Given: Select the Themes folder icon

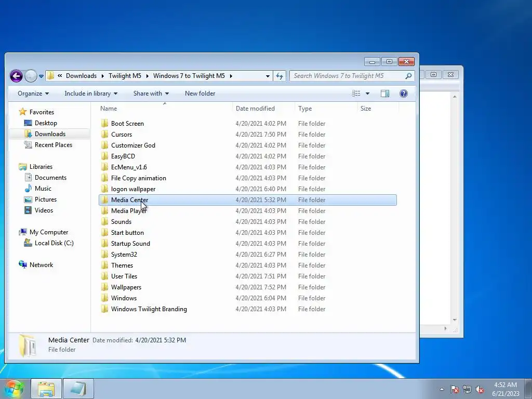Looking at the screenshot, I should [104, 265].
